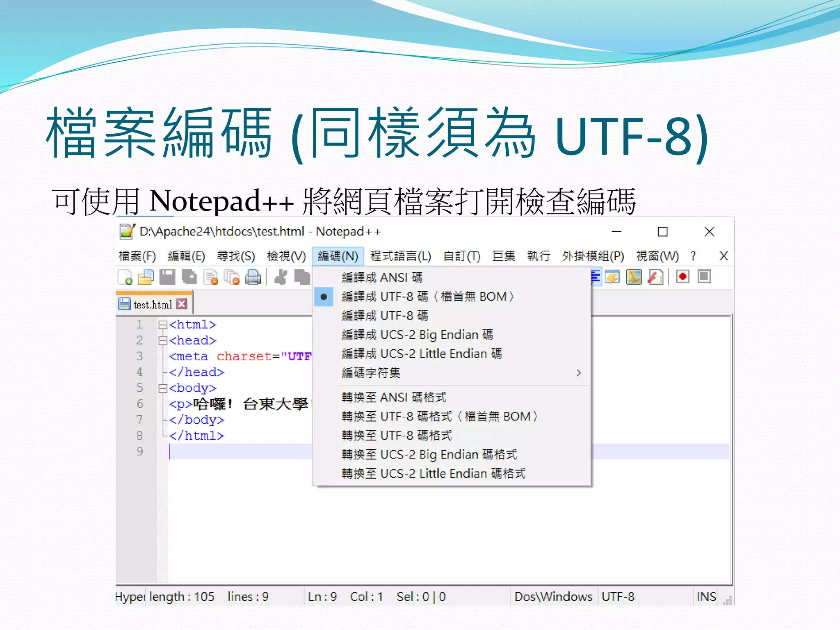Click the yellow user-defined language folder icon
Image resolution: width=840 pixels, height=630 pixels.
pyautogui.click(x=612, y=277)
